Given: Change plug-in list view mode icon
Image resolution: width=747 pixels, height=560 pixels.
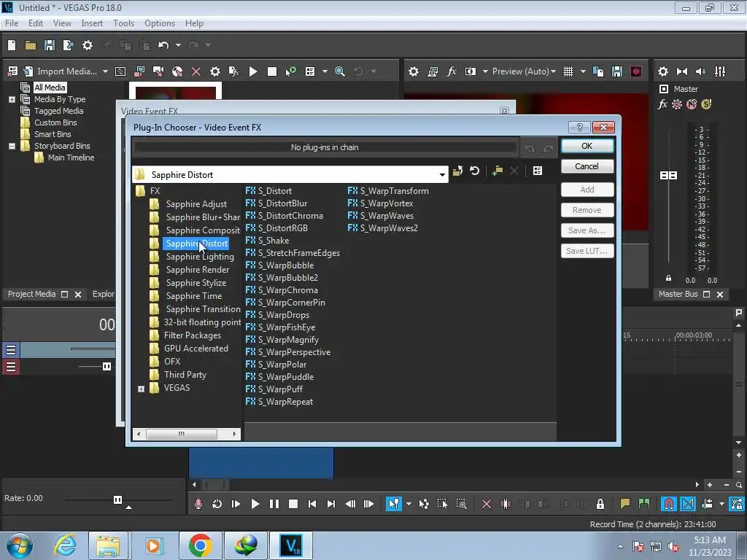Looking at the screenshot, I should coord(538,171).
